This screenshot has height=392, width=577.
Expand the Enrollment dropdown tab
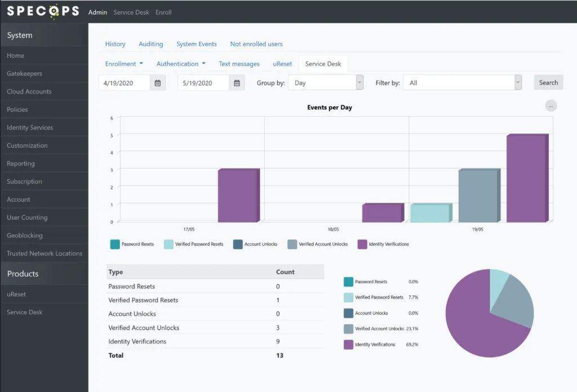(x=124, y=64)
